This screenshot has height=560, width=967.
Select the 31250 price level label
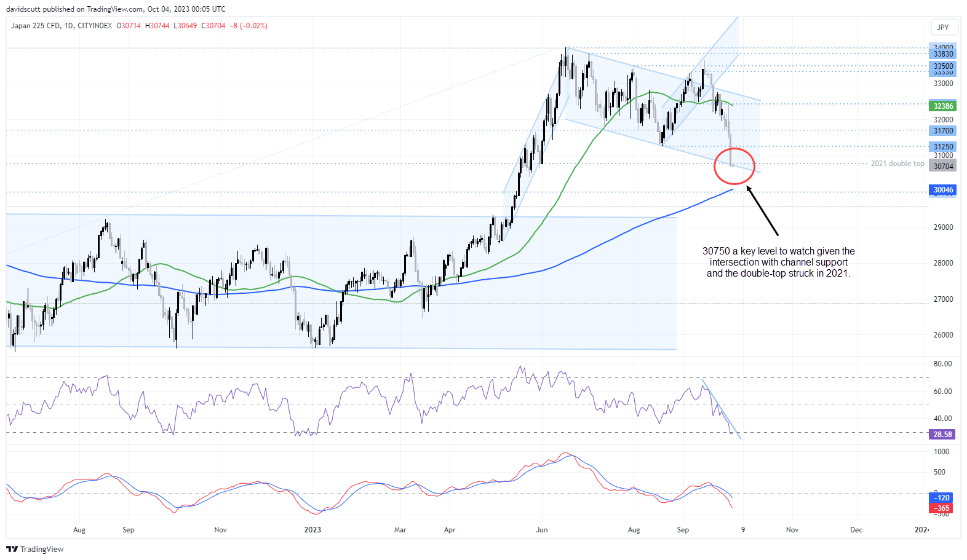click(x=943, y=147)
